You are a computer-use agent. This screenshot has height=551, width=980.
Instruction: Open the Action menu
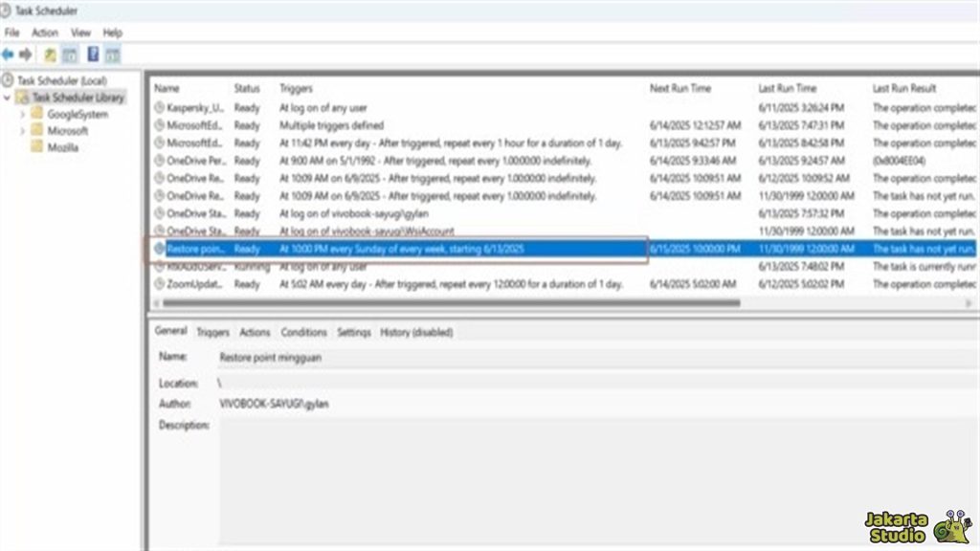pos(45,33)
